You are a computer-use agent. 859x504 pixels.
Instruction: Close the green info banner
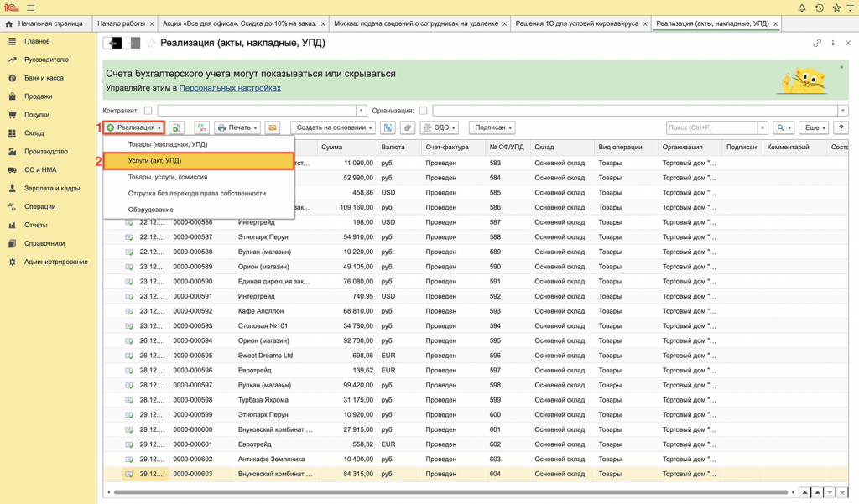[x=842, y=67]
